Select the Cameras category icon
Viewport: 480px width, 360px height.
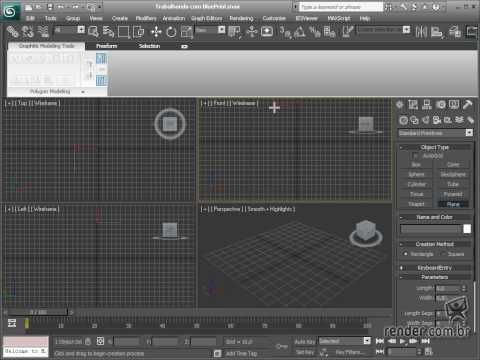click(x=437, y=120)
